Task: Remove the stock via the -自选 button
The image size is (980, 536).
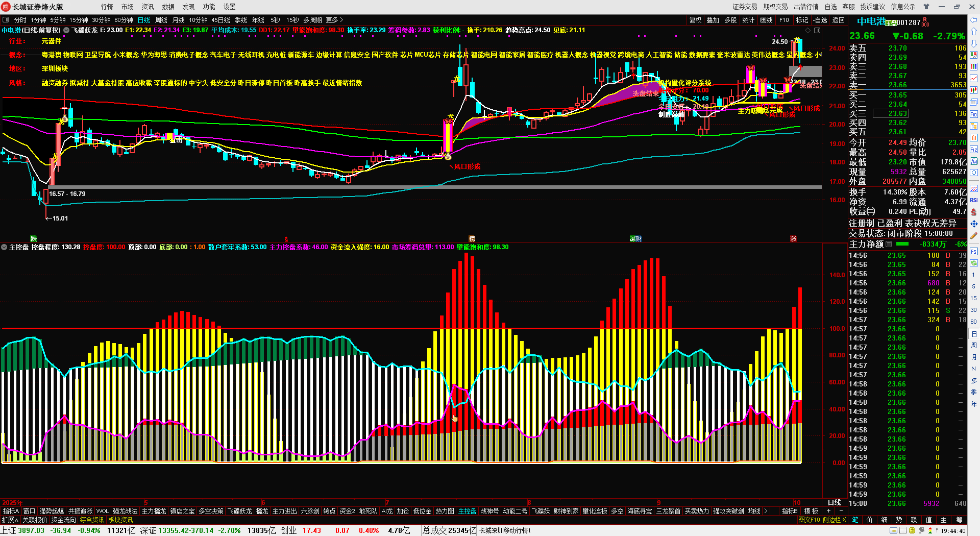Action: click(x=820, y=20)
